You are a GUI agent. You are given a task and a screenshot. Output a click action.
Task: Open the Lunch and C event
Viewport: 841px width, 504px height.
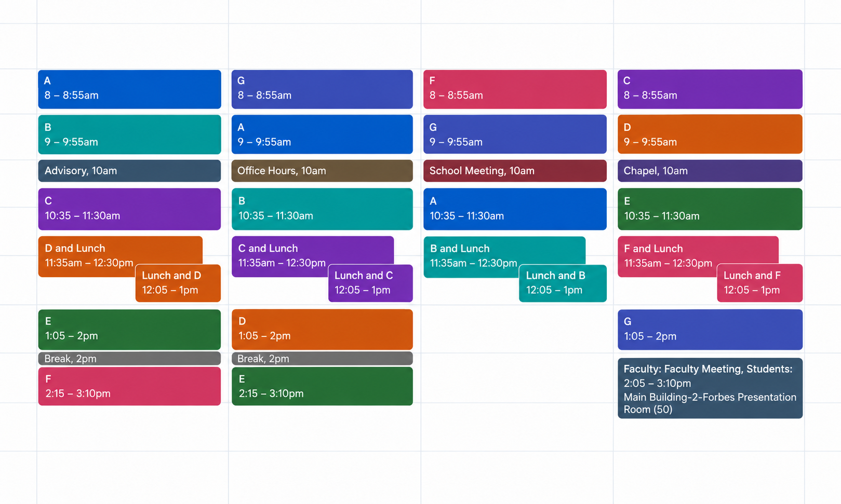pos(370,283)
